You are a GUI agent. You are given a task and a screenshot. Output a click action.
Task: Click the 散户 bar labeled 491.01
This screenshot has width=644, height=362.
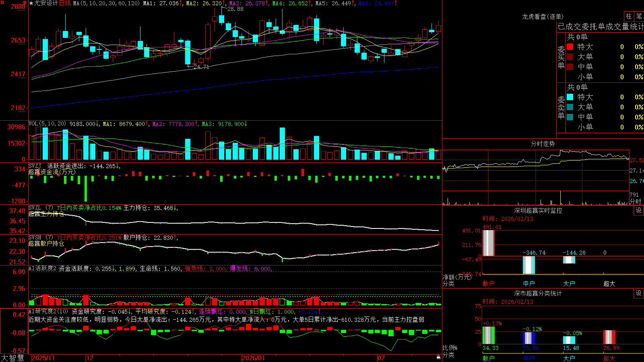tap(489, 243)
